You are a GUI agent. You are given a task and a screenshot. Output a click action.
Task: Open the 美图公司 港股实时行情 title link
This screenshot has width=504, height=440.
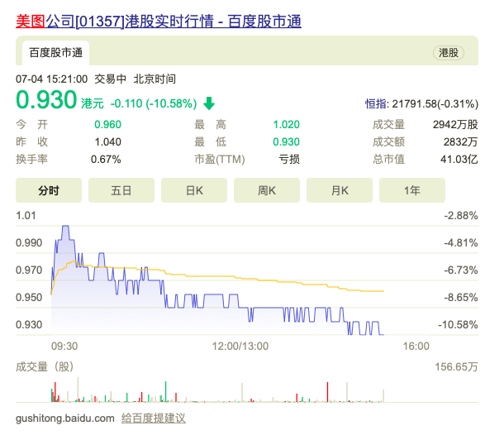click(159, 21)
